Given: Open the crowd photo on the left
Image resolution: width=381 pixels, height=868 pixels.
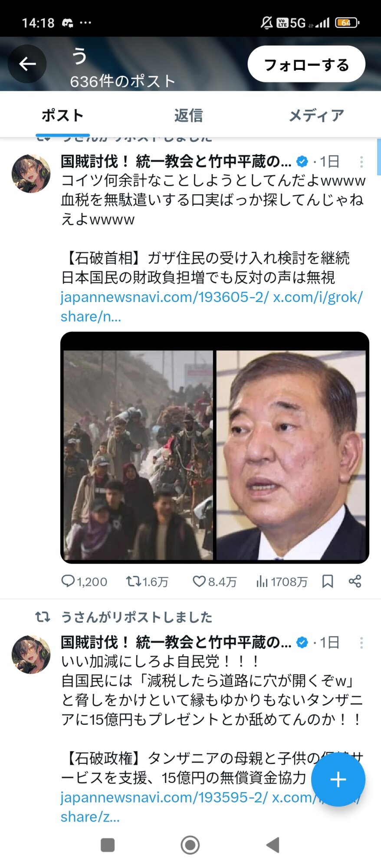Looking at the screenshot, I should click(138, 455).
